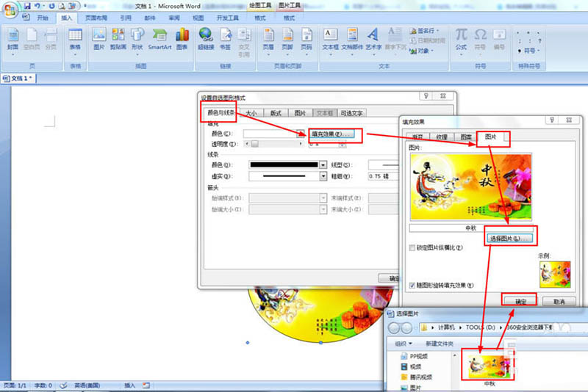This screenshot has width=588, height=392.
Task: Click the Redo/repeat icon in quick access toolbar
Action: [x=51, y=6]
